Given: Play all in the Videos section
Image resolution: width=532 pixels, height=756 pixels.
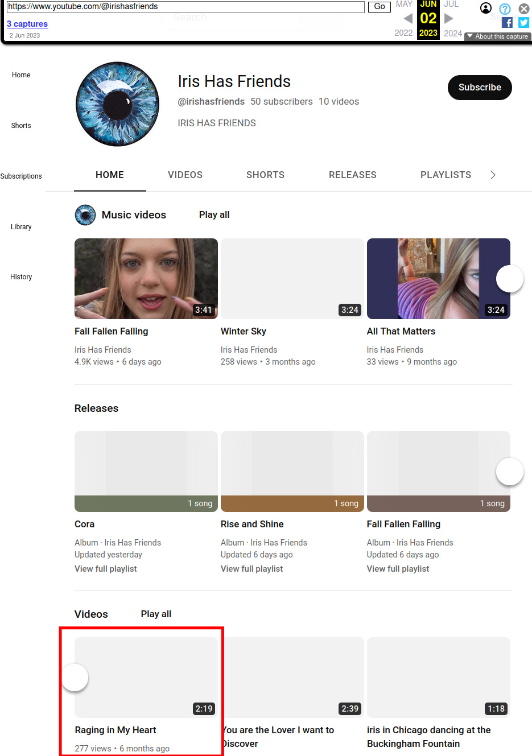Looking at the screenshot, I should click(156, 614).
